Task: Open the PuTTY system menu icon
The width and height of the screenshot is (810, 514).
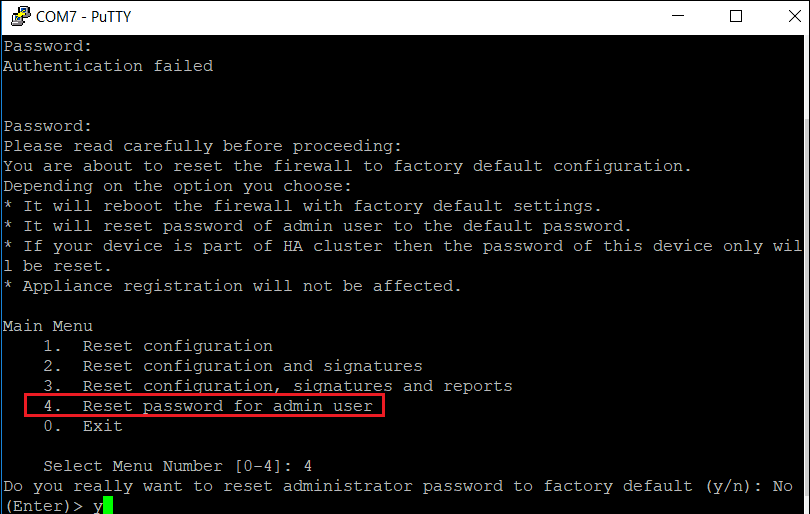Action: click(21, 16)
